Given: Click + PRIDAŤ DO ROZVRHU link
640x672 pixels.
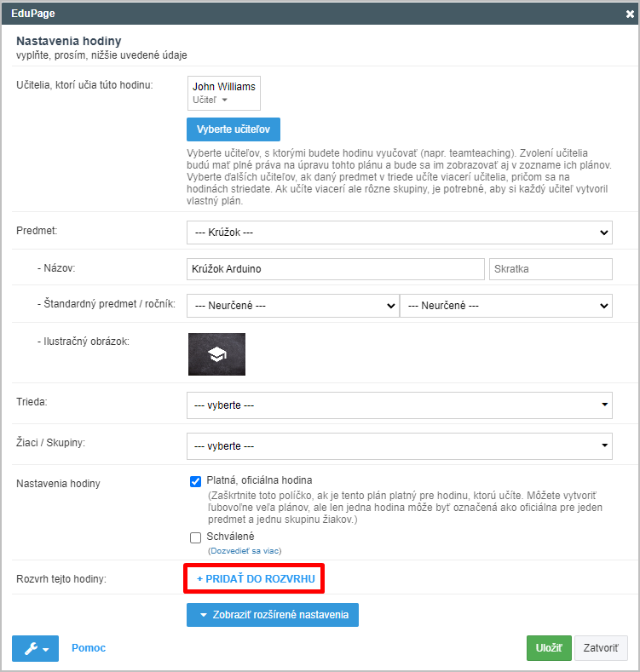Looking at the screenshot, I should [x=256, y=578].
